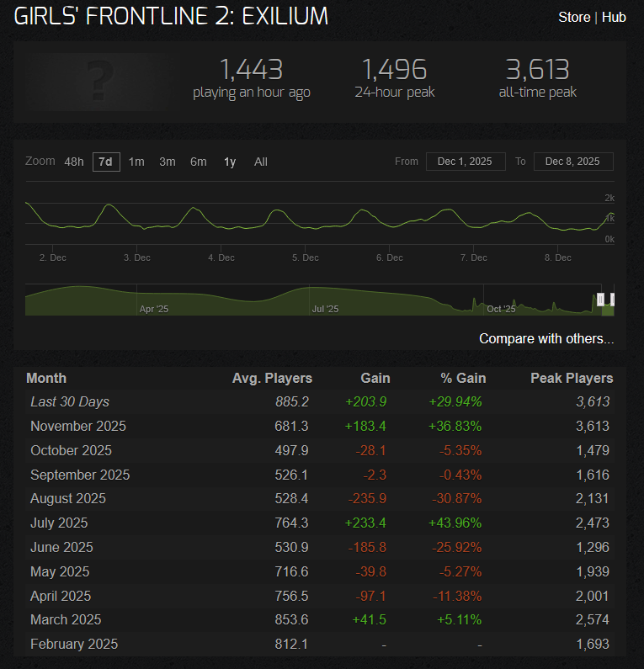644x669 pixels.
Task: Click the -185.8 gain for June
Action: pos(367,547)
